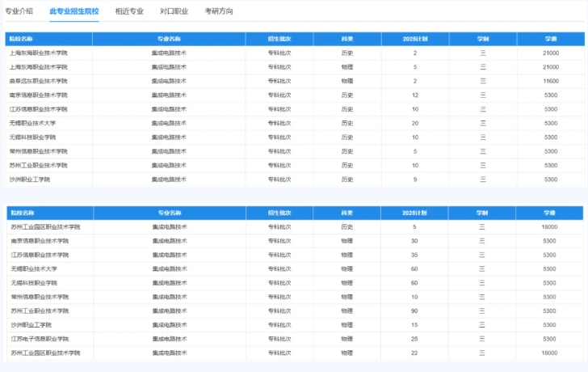Click 常州信息职业技术学院 in its 历史 row
The image size is (588, 372).
38,151
